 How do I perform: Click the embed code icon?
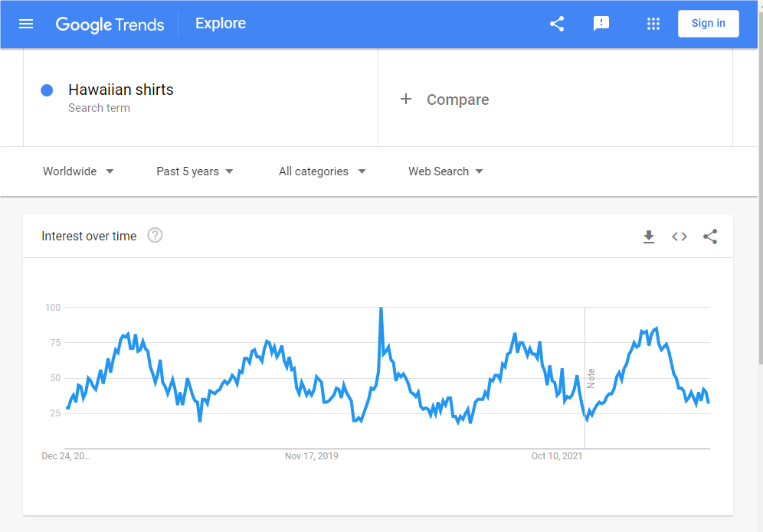(x=679, y=237)
